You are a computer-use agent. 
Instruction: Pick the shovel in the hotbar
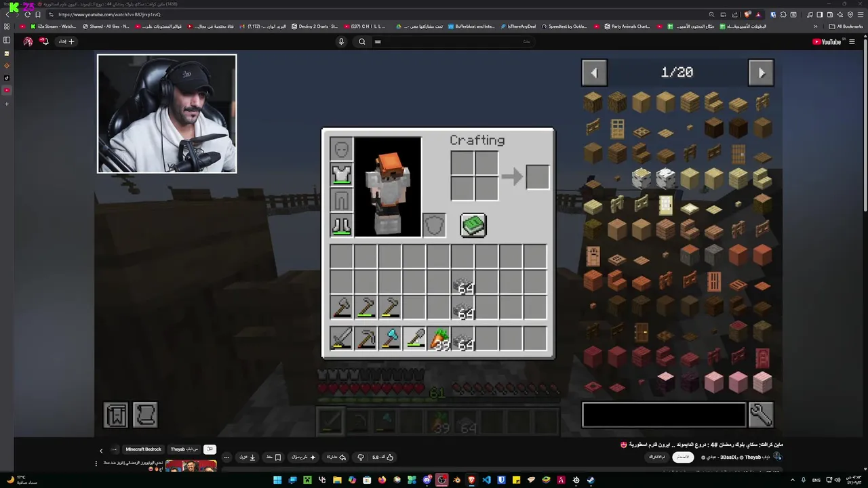click(x=414, y=338)
